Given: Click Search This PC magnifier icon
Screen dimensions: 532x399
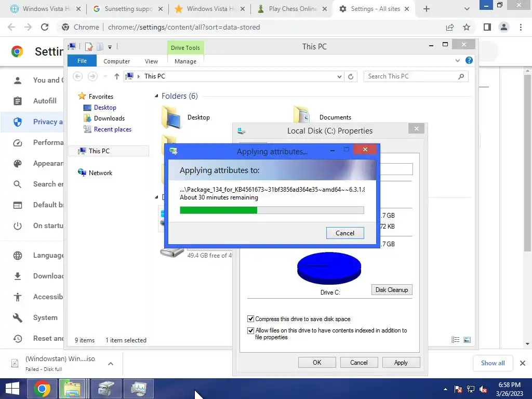Looking at the screenshot, I should point(461,76).
